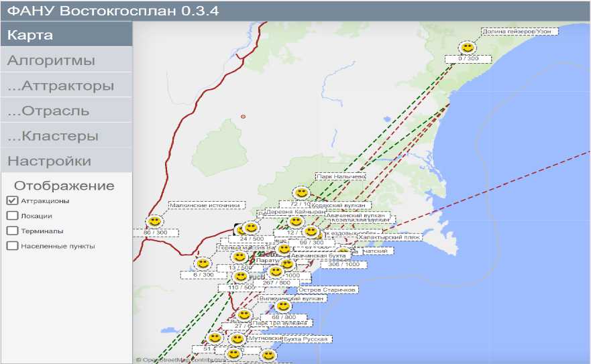Viewport: 591px width, 364px height.
Task: Select the Малкинские источники smiley marker
Action: [155, 221]
